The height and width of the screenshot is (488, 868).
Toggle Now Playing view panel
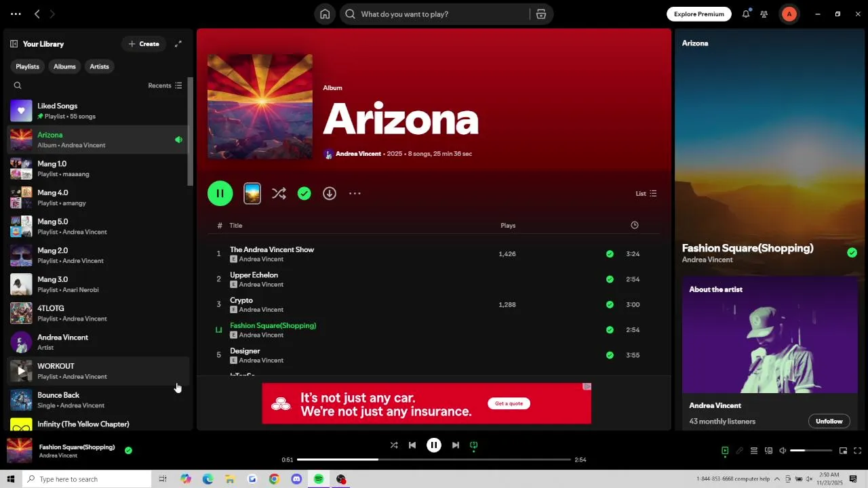click(725, 451)
